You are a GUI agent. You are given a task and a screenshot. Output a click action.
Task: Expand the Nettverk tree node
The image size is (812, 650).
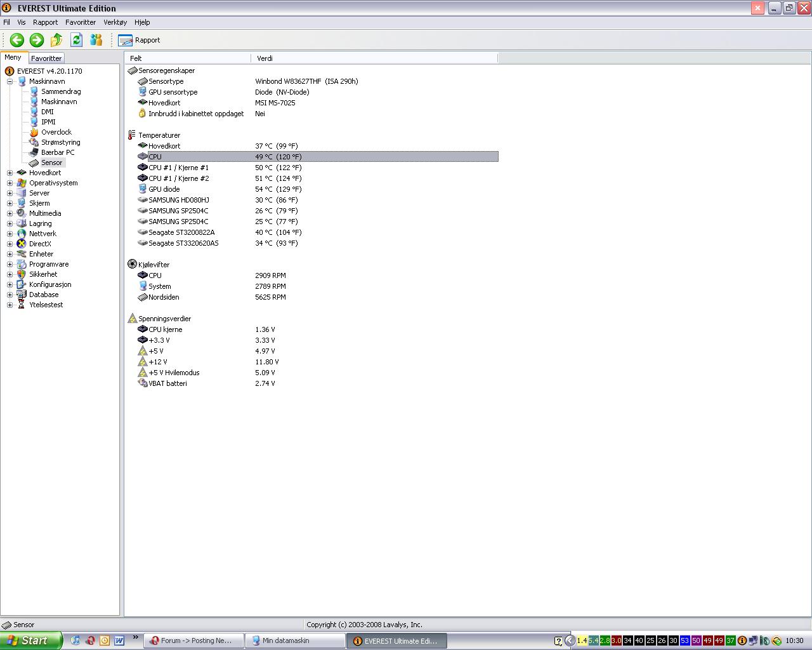pos(10,234)
